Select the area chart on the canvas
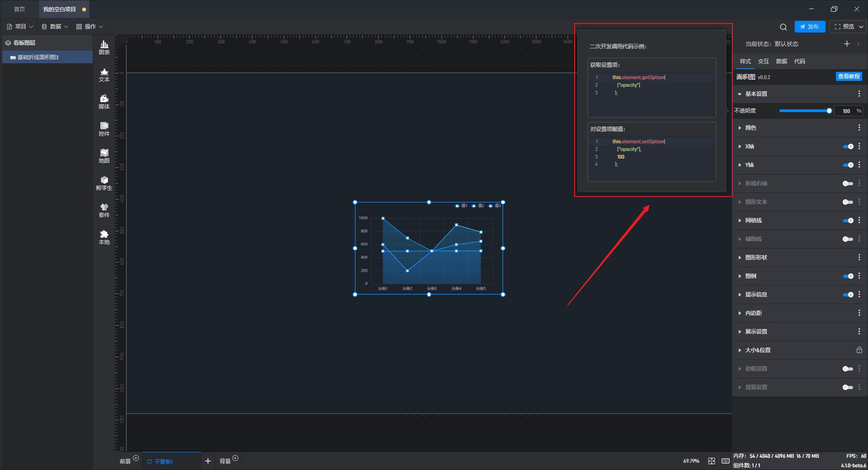Screen dimensions: 868x470 click(x=429, y=249)
